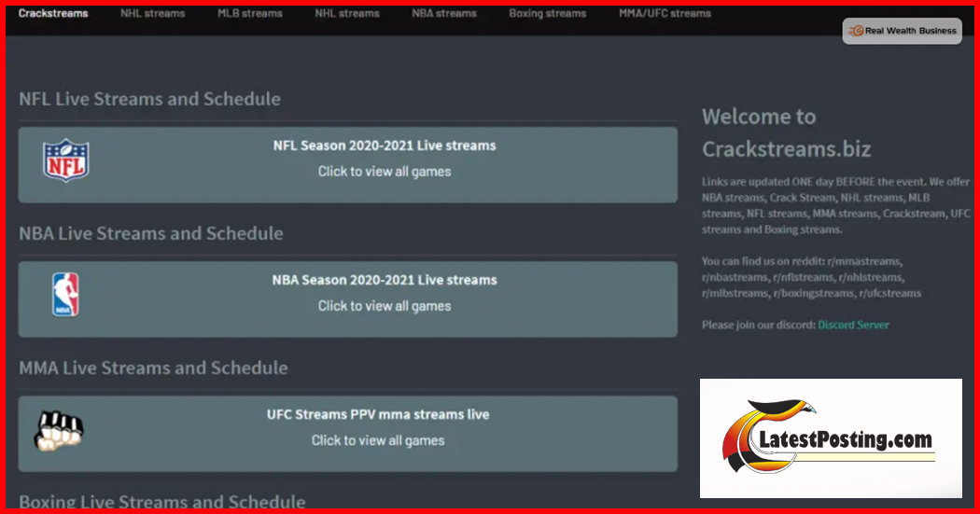The width and height of the screenshot is (980, 514).
Task: Follow the Discord Server link
Action: point(853,325)
